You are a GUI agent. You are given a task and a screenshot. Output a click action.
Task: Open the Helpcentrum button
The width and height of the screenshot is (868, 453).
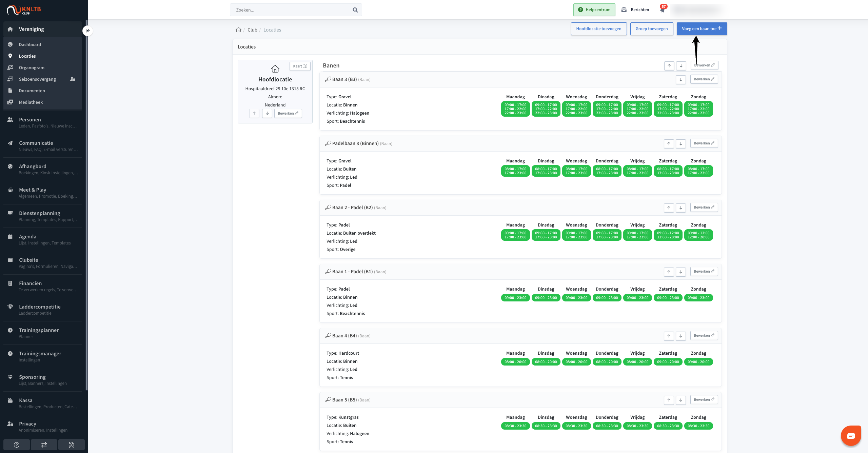594,10
